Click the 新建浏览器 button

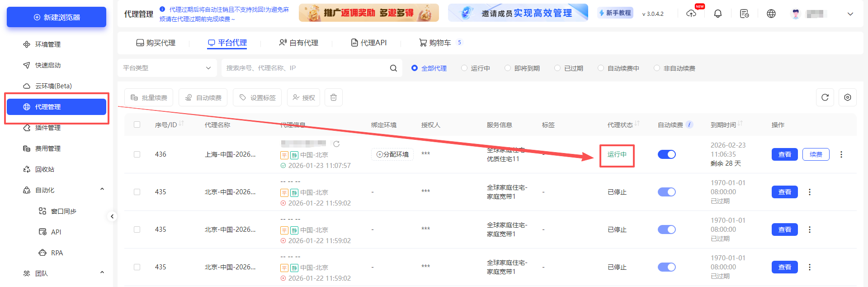click(57, 17)
